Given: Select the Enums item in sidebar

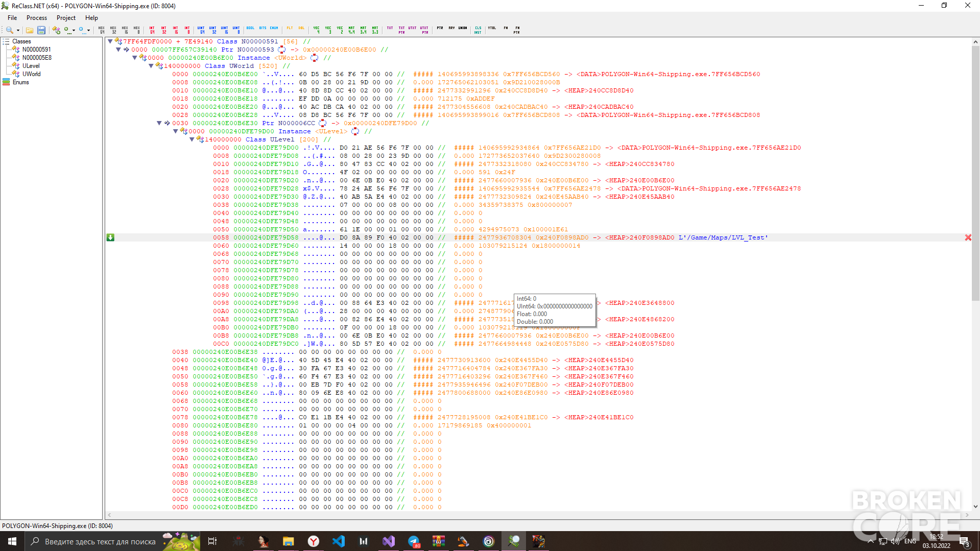Looking at the screenshot, I should (x=20, y=82).
